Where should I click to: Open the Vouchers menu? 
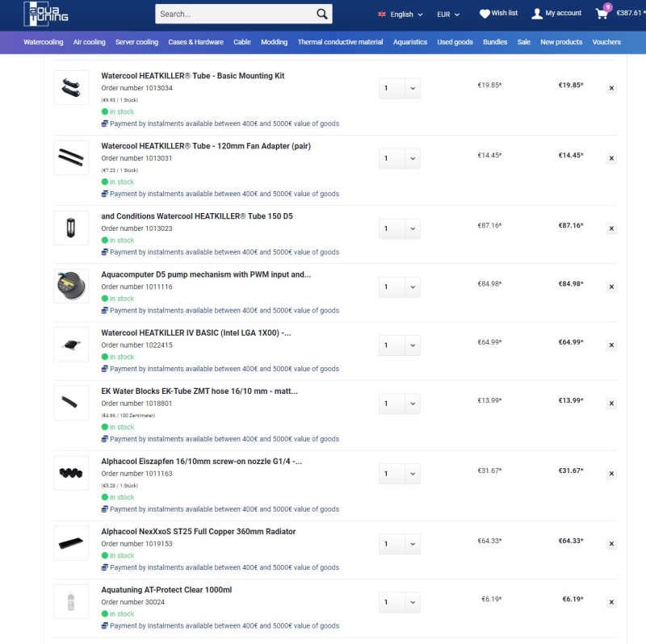pyautogui.click(x=606, y=42)
